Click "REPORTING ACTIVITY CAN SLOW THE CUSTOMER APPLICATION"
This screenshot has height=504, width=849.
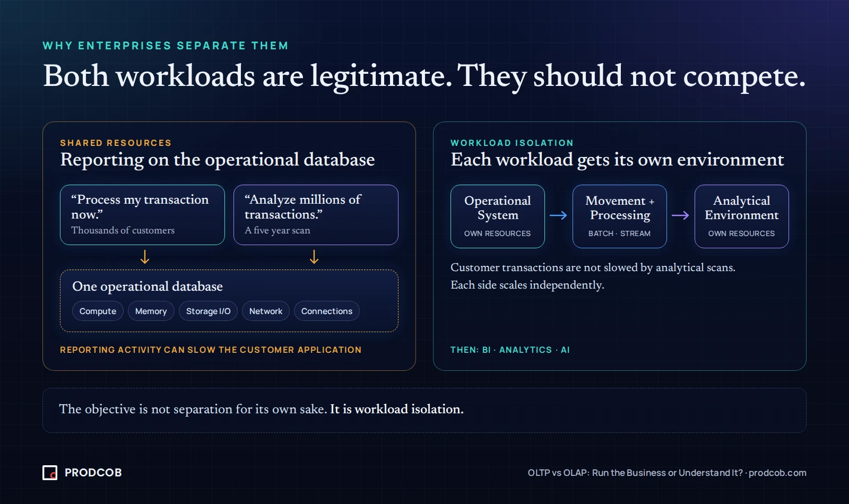tap(211, 350)
